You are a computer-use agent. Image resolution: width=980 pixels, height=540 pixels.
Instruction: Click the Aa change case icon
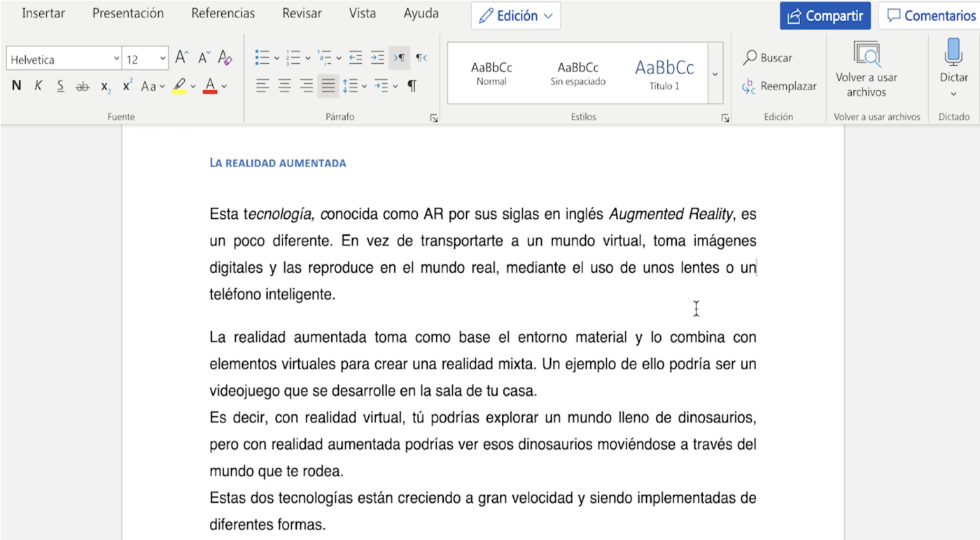click(x=148, y=86)
